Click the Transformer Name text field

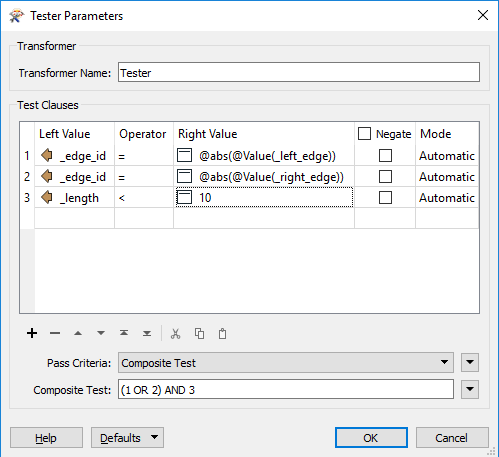tap(299, 72)
